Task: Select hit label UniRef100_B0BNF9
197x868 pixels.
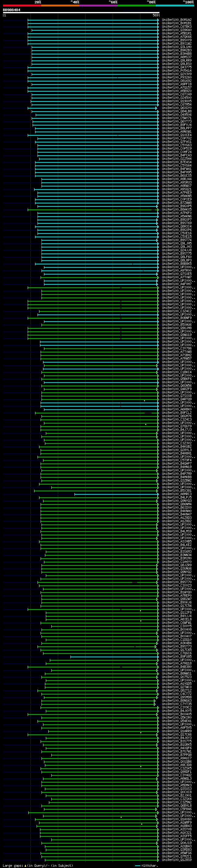Action: [177, 318]
